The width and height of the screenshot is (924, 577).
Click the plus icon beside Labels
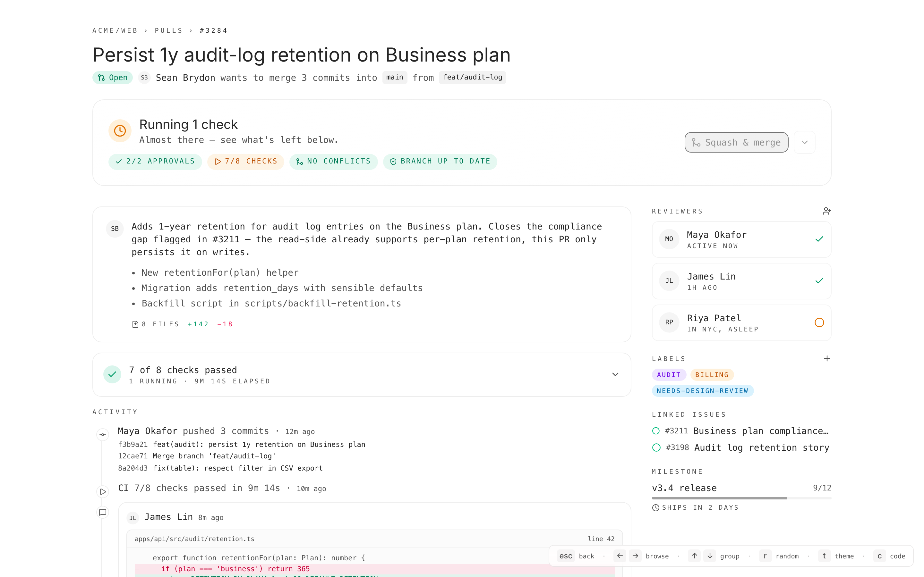(827, 358)
